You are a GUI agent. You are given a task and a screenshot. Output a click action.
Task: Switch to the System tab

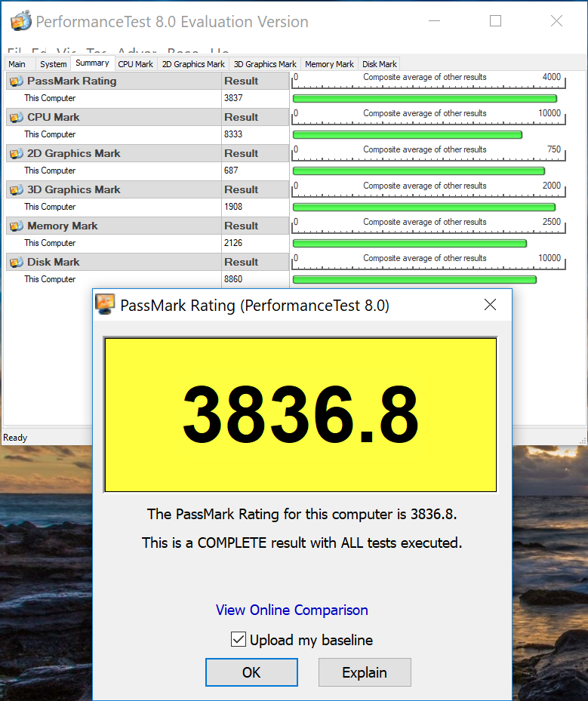[53, 64]
